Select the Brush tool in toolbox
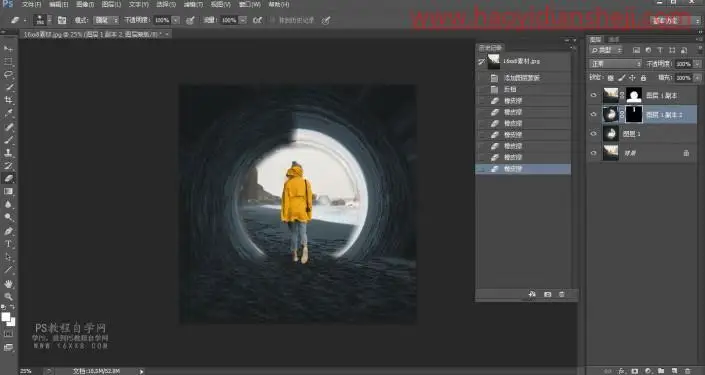This screenshot has width=705, height=375. point(8,139)
